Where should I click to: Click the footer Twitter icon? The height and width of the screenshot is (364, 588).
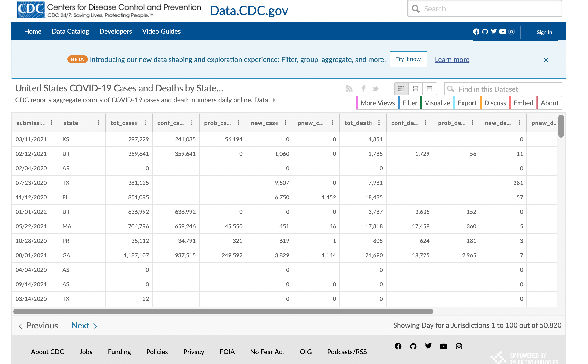[x=428, y=346]
